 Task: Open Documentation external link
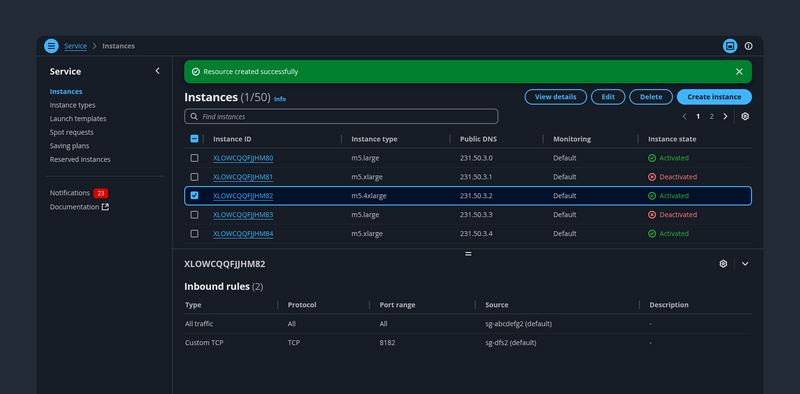pos(79,207)
